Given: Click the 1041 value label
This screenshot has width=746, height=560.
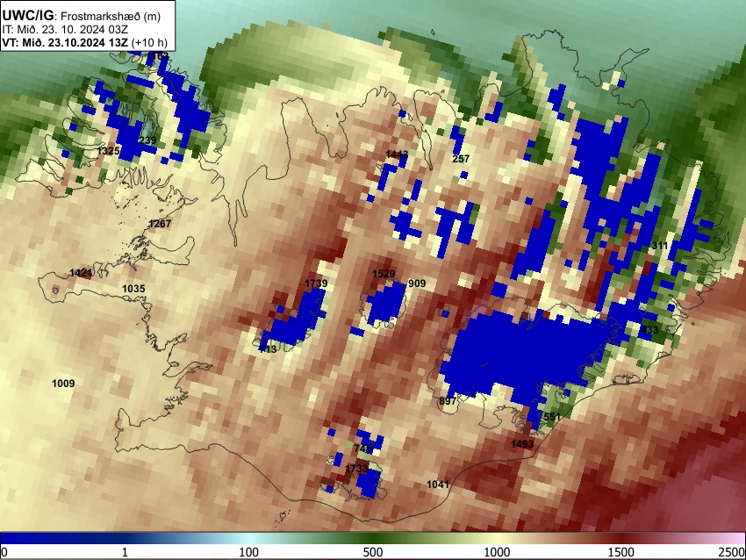Looking at the screenshot, I should point(438,485).
